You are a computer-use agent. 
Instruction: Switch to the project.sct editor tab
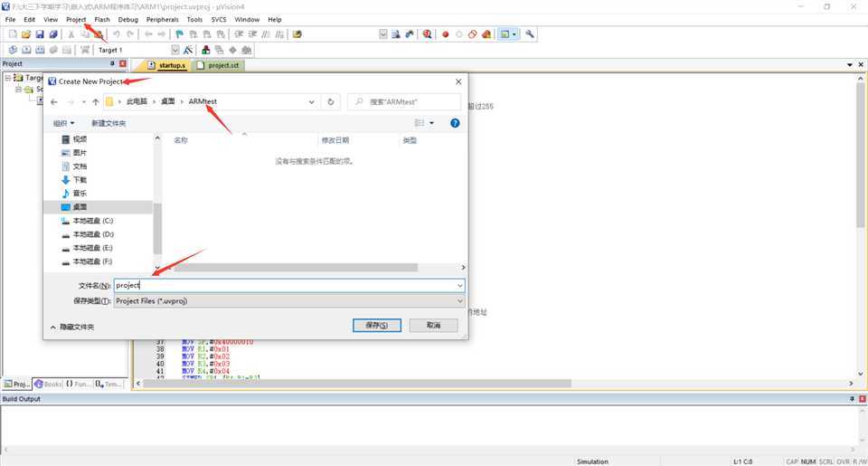(218, 65)
